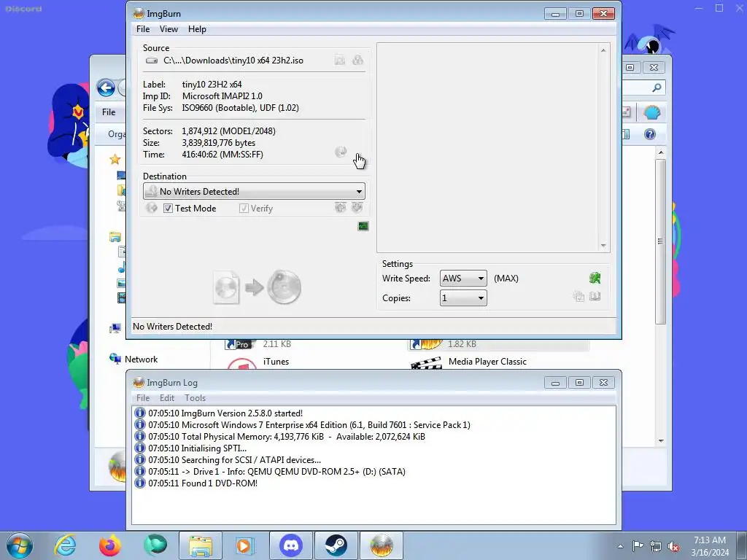Open Firefox from the taskbar
747x560 pixels.
coord(110,545)
